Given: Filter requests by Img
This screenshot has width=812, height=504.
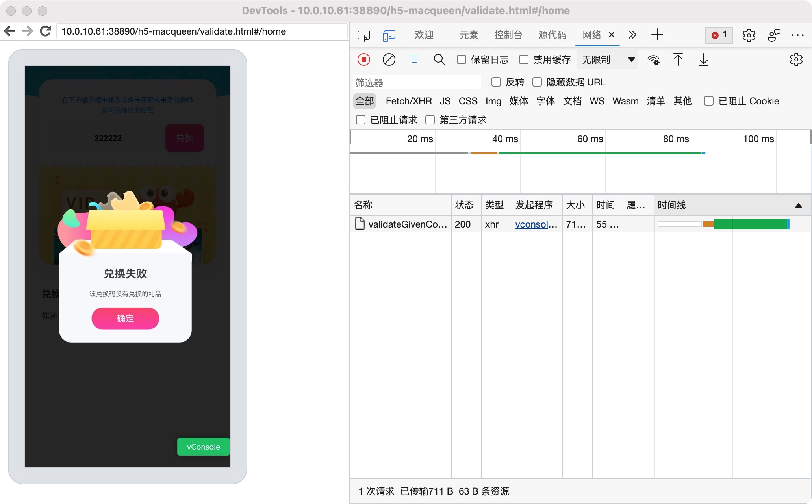Looking at the screenshot, I should pyautogui.click(x=493, y=101).
